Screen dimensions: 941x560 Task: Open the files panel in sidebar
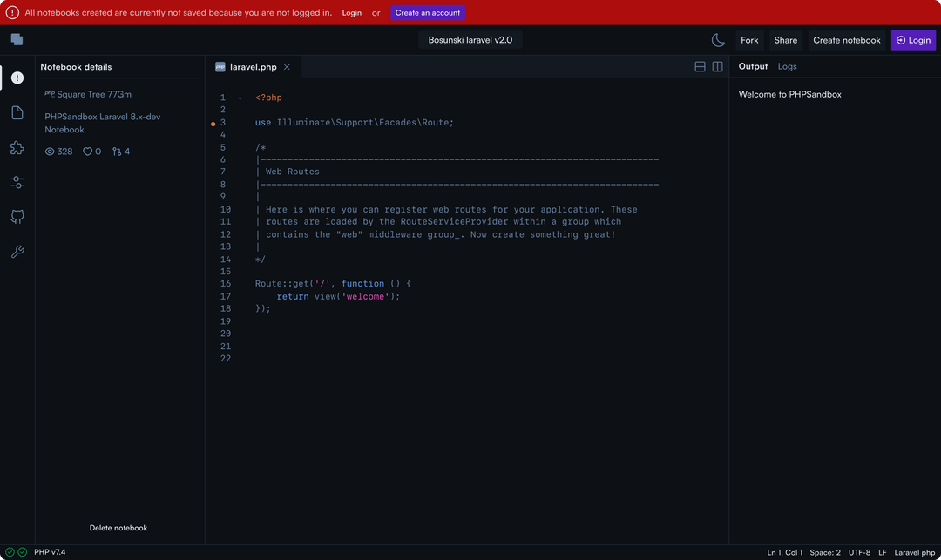[x=17, y=112]
